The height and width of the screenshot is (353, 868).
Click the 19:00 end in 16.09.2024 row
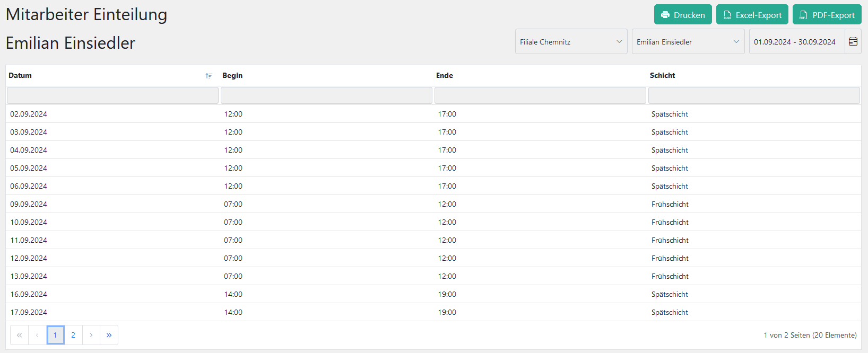point(447,294)
